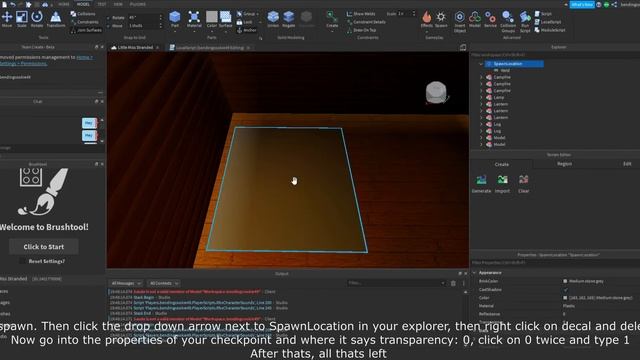The image size is (640, 360).
Task: Open the What's New button
Action: (582, 5)
